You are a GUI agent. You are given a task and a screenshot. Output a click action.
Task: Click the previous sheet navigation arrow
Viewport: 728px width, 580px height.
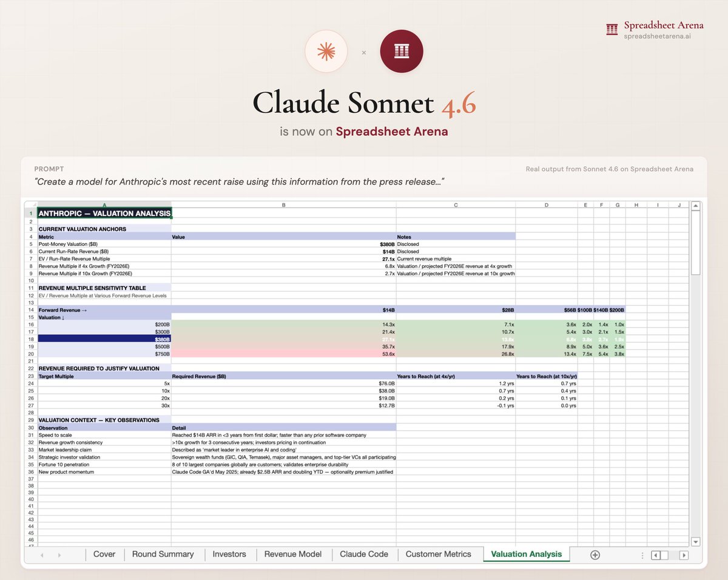click(x=42, y=555)
